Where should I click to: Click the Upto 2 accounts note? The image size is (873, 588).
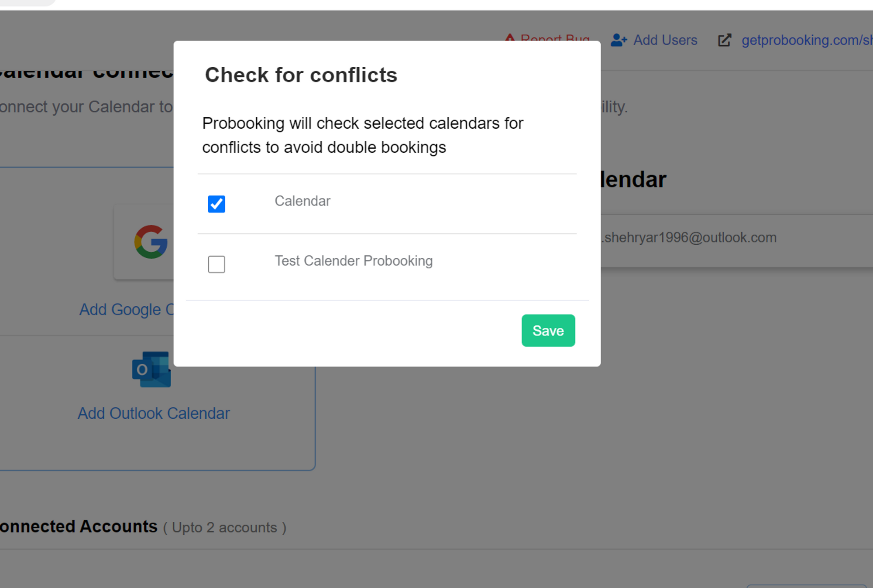(x=225, y=527)
